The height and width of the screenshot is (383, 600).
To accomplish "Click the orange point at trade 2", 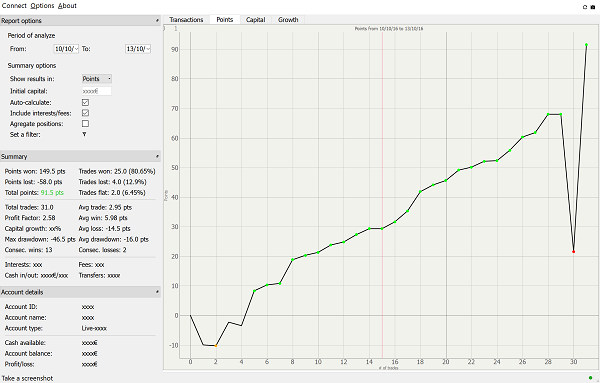I will pyautogui.click(x=216, y=346).
